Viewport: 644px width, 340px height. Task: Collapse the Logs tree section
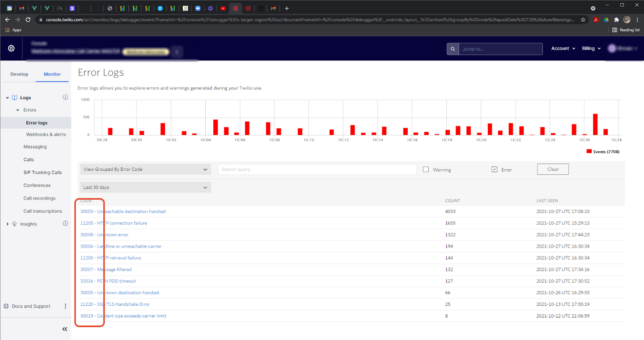(7, 98)
